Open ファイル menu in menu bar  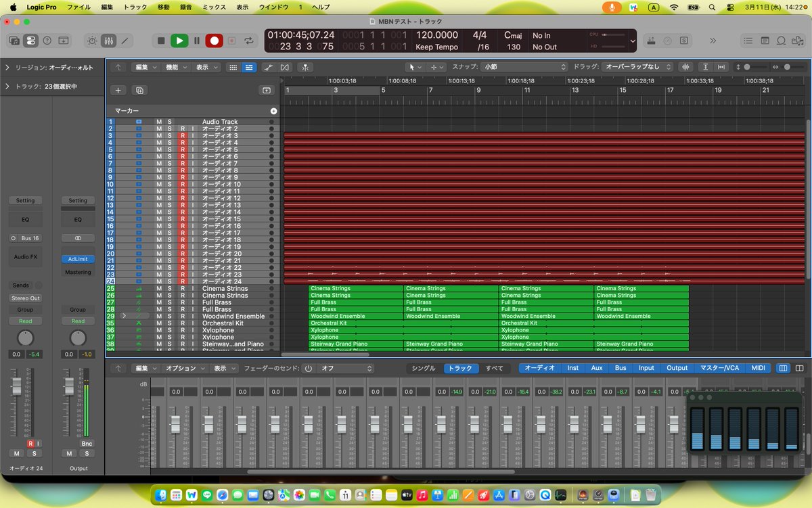79,7
